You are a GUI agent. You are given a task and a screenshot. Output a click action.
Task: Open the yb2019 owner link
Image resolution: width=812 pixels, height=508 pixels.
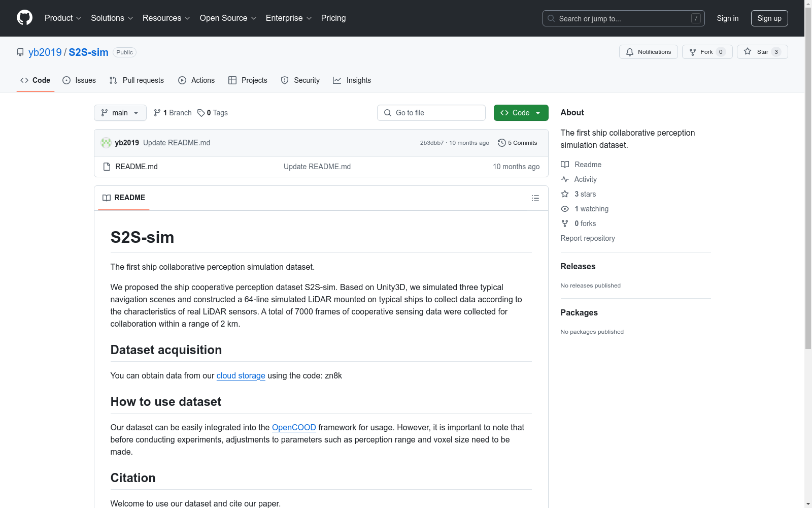(45, 52)
